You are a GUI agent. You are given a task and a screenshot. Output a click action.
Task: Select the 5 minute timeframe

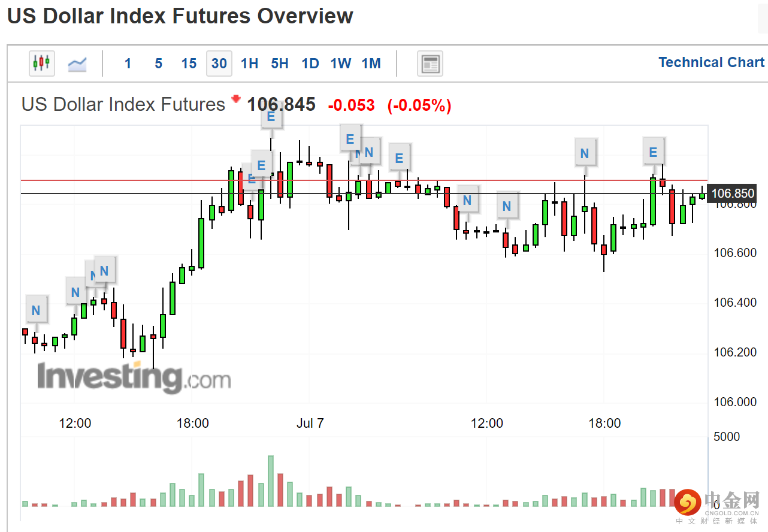click(x=158, y=64)
